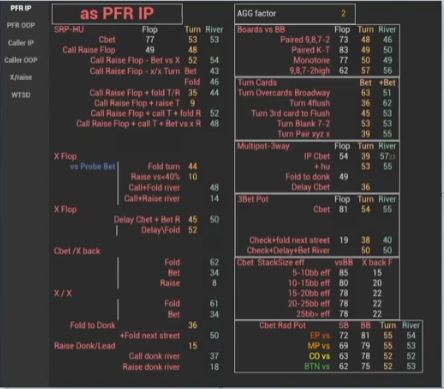Open the PFR IP sidebar tab
The height and width of the screenshot is (389, 444).
click(21, 8)
